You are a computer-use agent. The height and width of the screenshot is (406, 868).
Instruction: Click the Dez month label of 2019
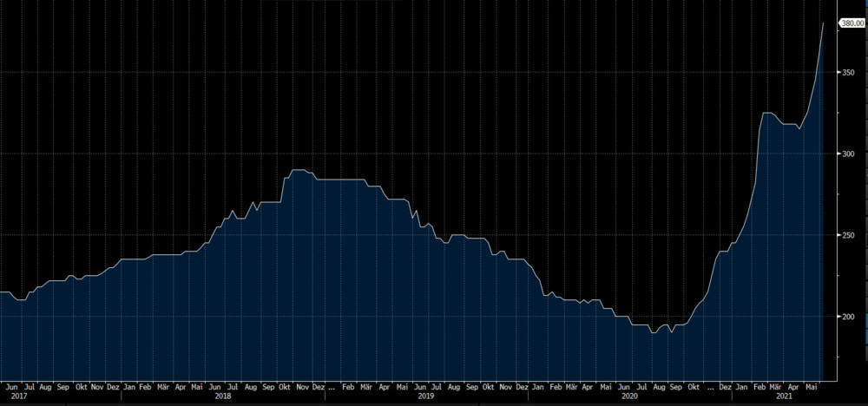point(522,387)
